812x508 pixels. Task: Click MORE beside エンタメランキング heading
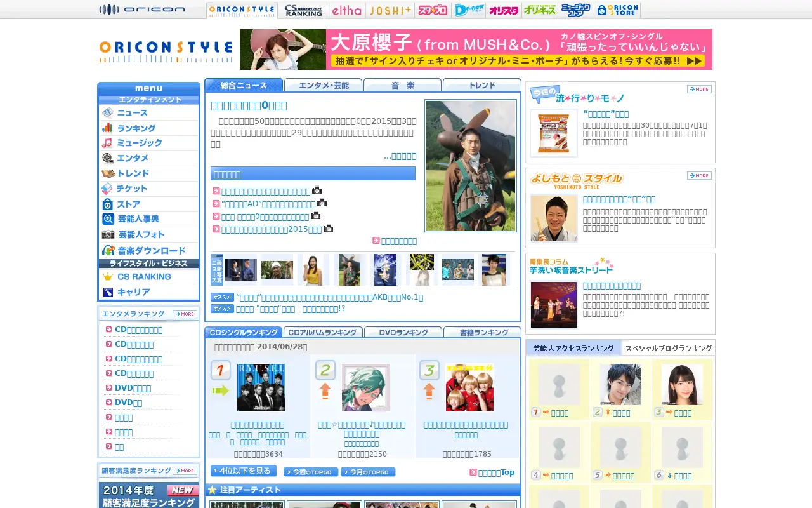[x=185, y=314]
